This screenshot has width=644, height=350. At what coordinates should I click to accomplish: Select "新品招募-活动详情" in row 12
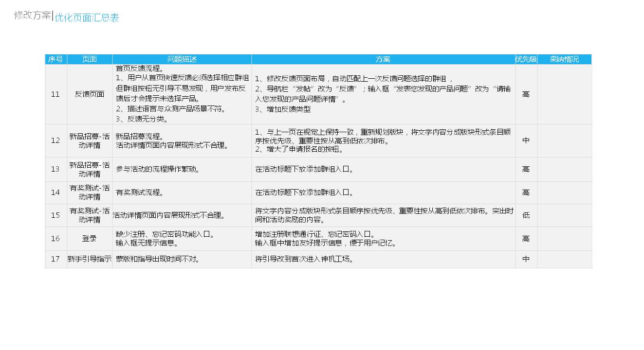coord(90,140)
